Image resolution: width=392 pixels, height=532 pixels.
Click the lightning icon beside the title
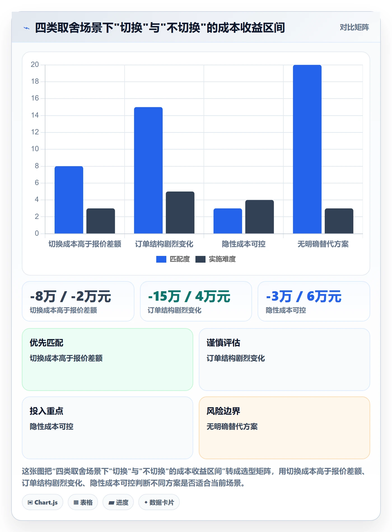click(x=27, y=28)
